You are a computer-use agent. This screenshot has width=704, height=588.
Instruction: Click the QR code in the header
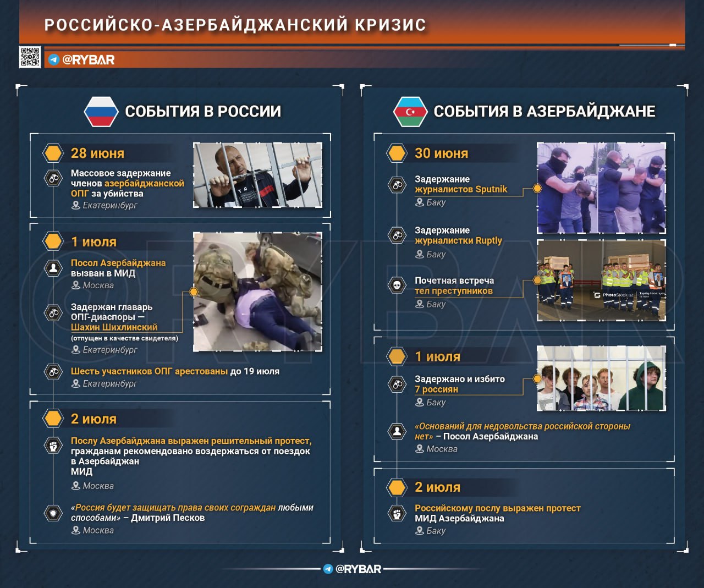pos(30,57)
